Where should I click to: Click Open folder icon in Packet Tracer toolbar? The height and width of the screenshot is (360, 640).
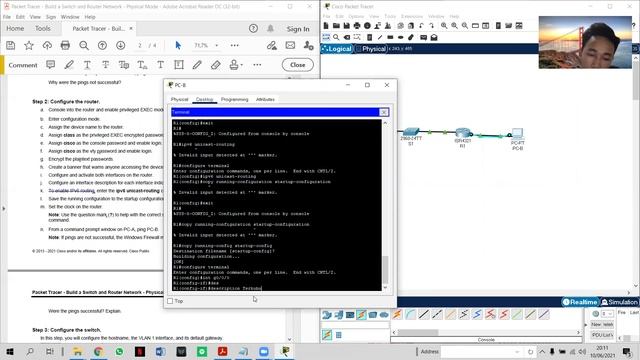coord(336,26)
